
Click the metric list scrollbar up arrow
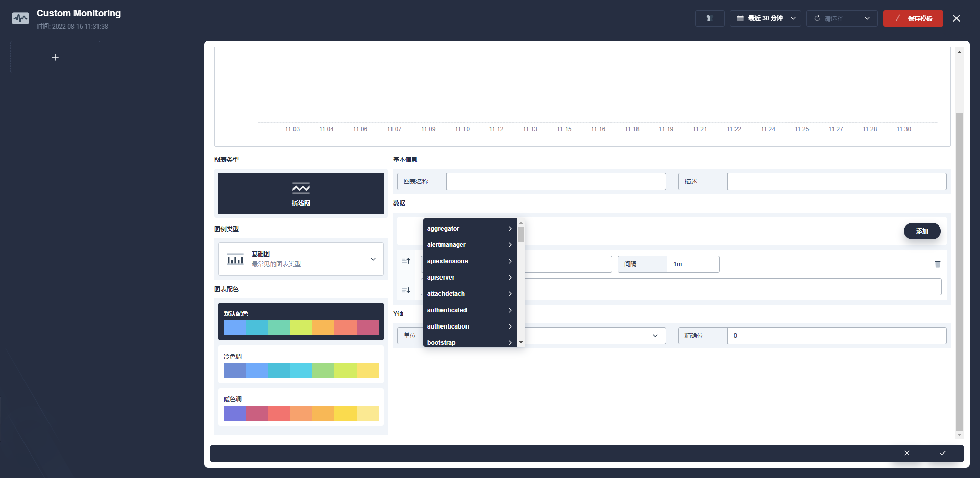[x=521, y=223]
